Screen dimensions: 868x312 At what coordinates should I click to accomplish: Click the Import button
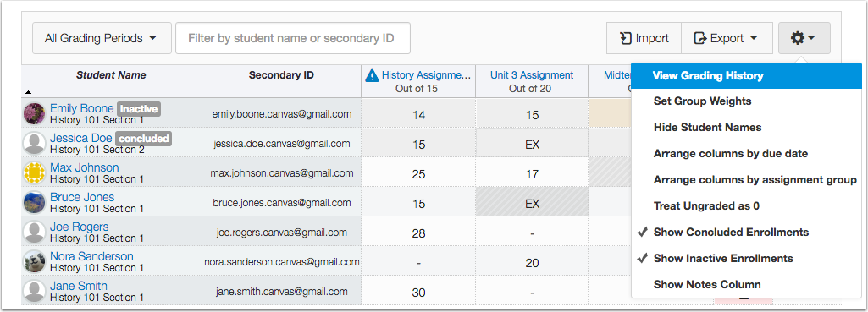coord(644,38)
